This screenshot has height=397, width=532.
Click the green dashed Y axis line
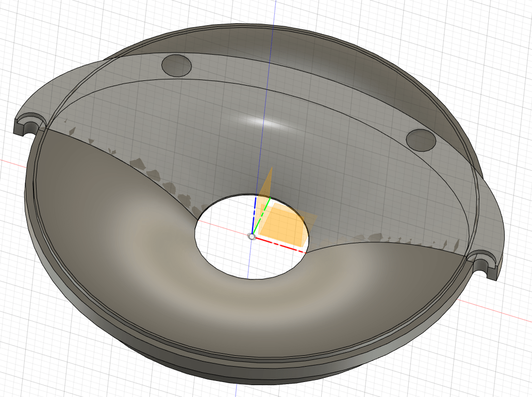coord(261,217)
